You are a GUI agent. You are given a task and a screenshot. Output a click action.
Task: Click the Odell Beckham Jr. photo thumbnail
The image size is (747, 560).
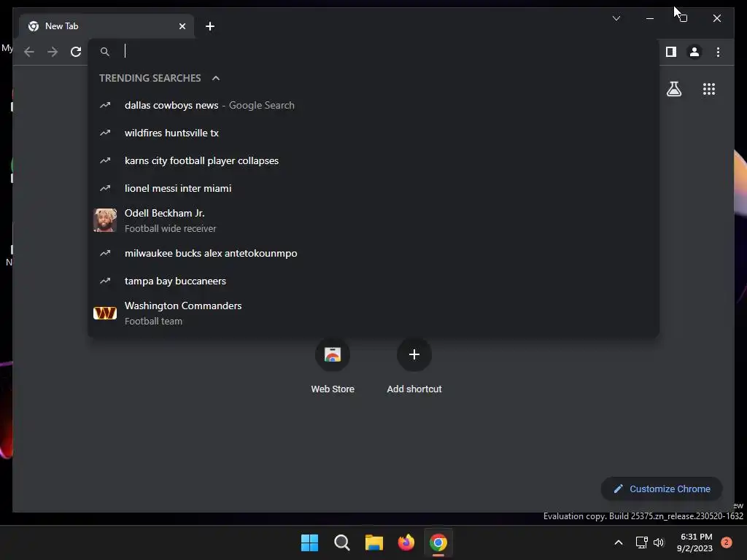[105, 220]
